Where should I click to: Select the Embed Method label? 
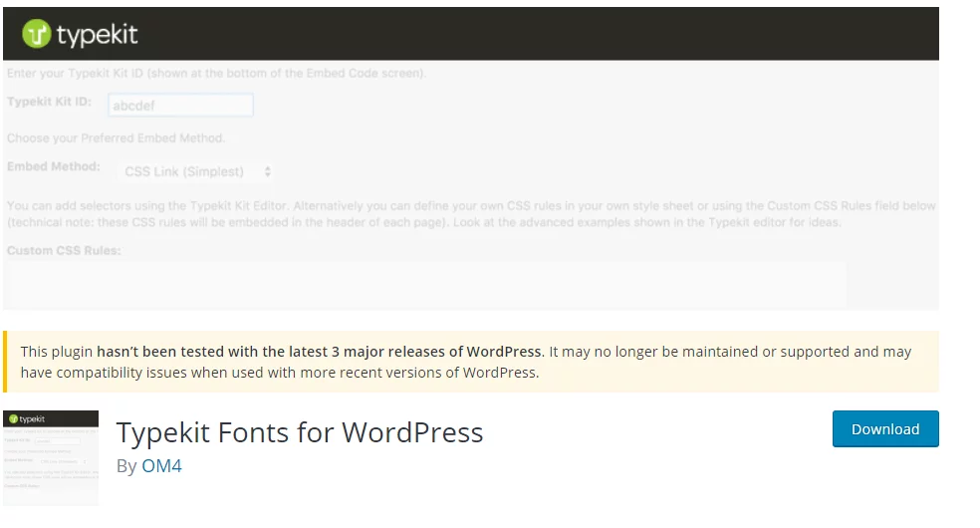(x=53, y=166)
